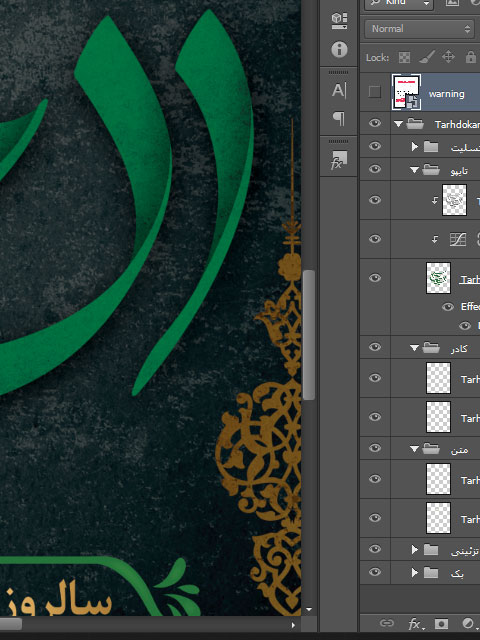Screen dimensions: 480x640
Task: Click the warning layer name
Action: [x=447, y=94]
